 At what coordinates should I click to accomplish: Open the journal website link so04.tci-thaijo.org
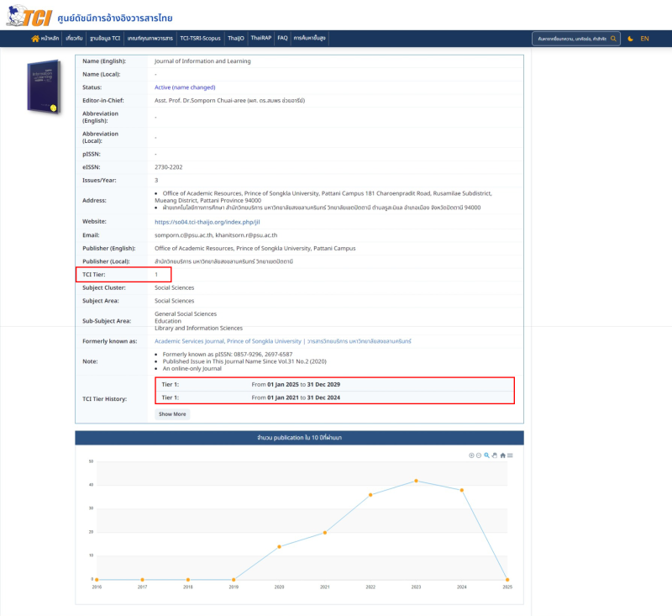[x=207, y=222]
